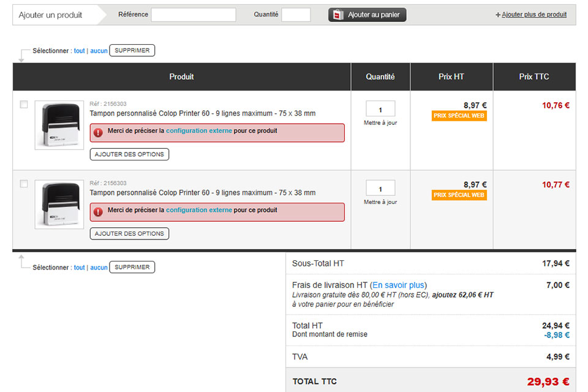Screen dimensions: 588x392
Task: Click the bottom SUPPRIMER button
Action: tap(132, 267)
